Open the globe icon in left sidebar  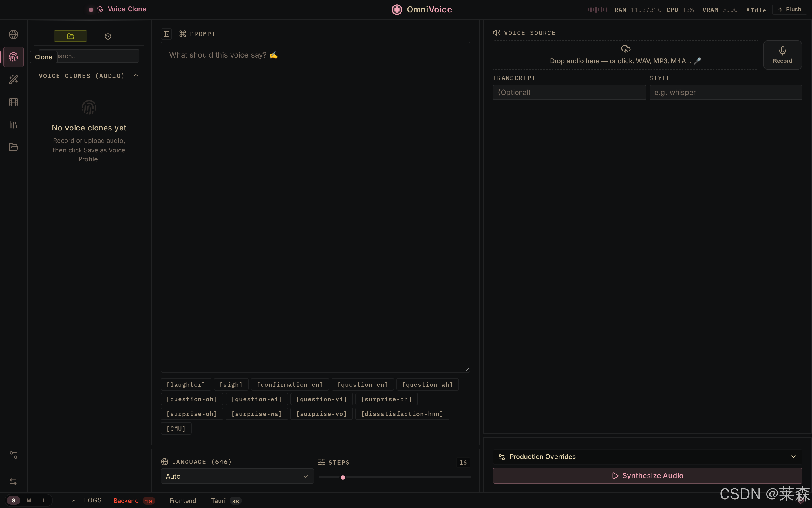pos(14,35)
